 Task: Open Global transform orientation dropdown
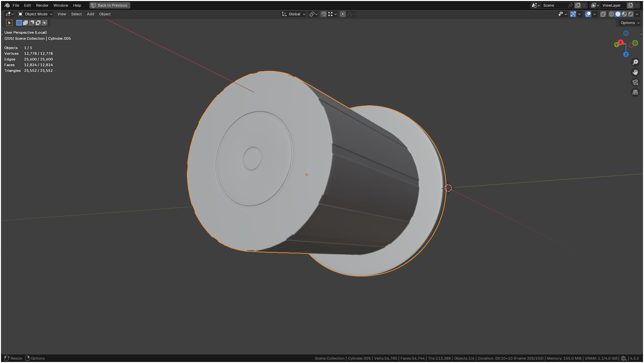(294, 14)
